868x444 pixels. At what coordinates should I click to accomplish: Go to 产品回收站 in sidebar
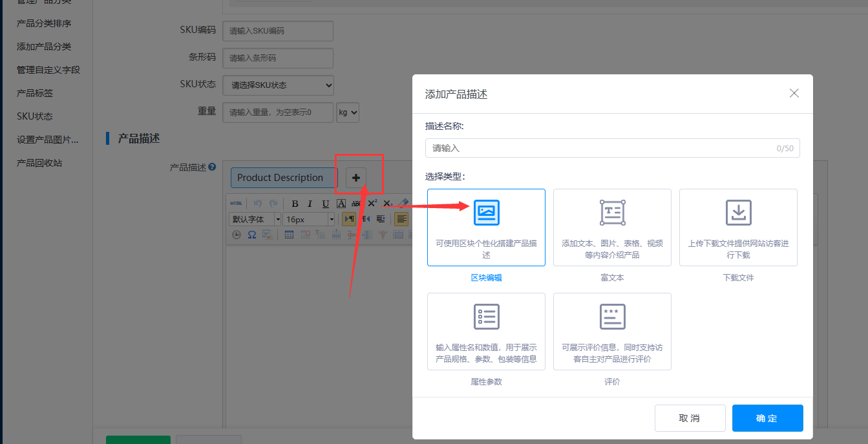pyautogui.click(x=39, y=163)
